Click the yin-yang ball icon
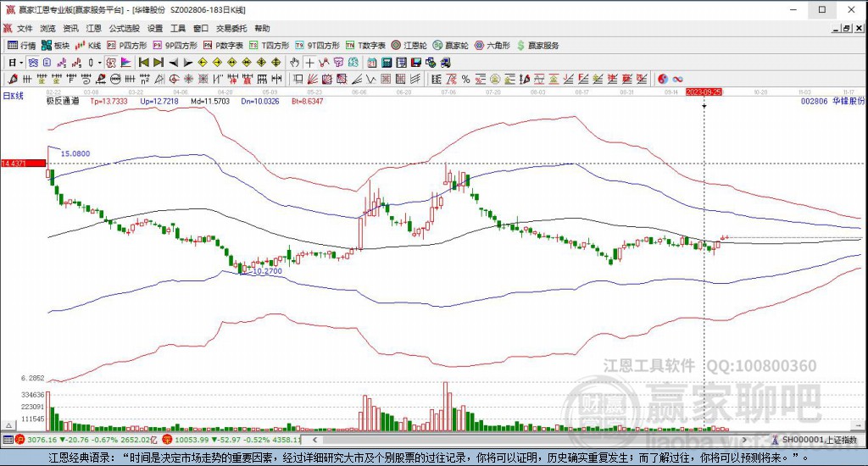The image size is (868, 466). [663, 80]
